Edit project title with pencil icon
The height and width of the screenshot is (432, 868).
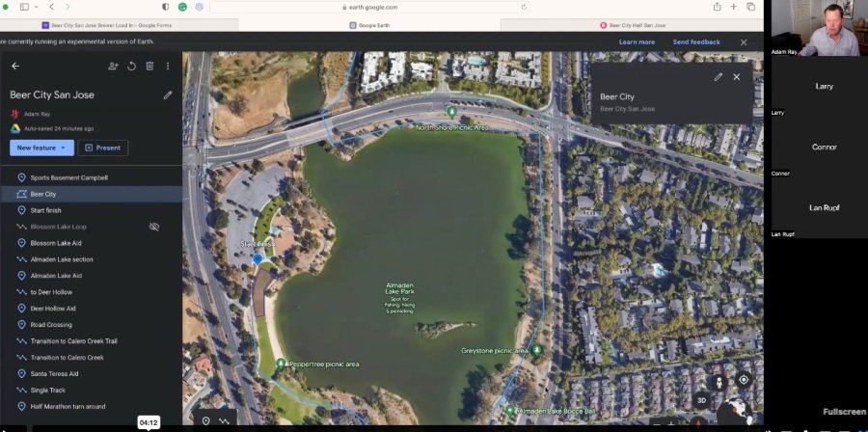click(168, 95)
